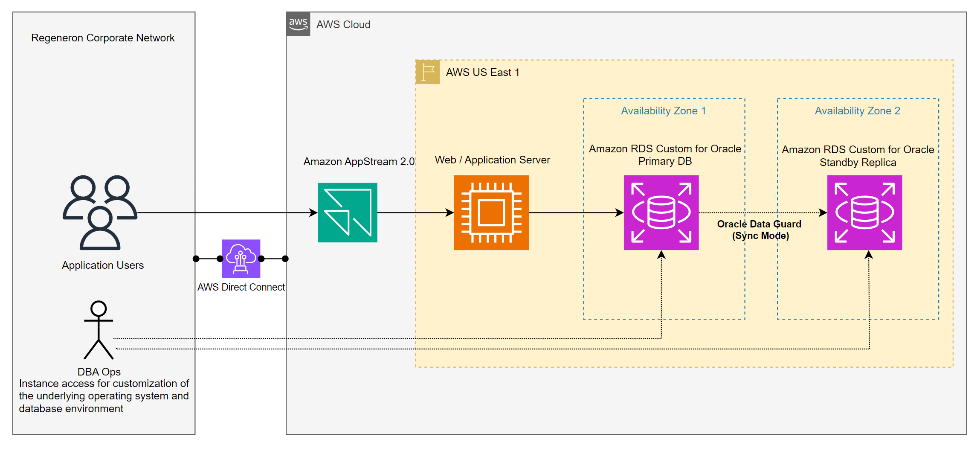This screenshot has height=454, width=980.
Task: Click the orange Web/Application Server icon
Action: (x=491, y=212)
